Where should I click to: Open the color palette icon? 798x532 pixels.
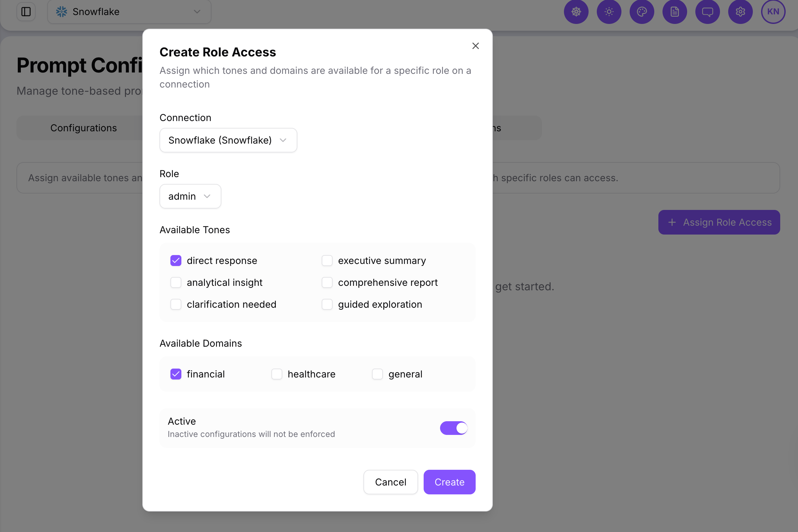[642, 12]
